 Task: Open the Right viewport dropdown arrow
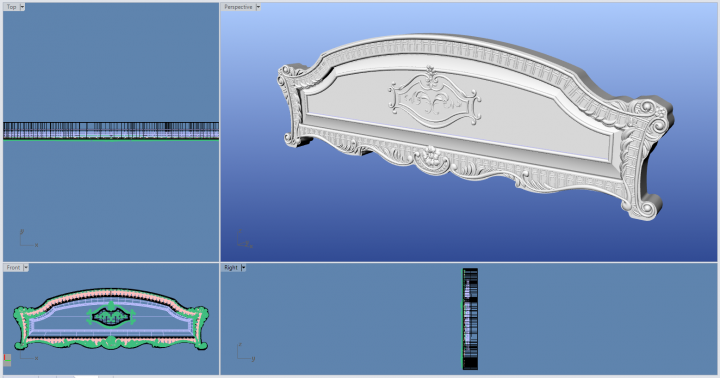[243, 267]
